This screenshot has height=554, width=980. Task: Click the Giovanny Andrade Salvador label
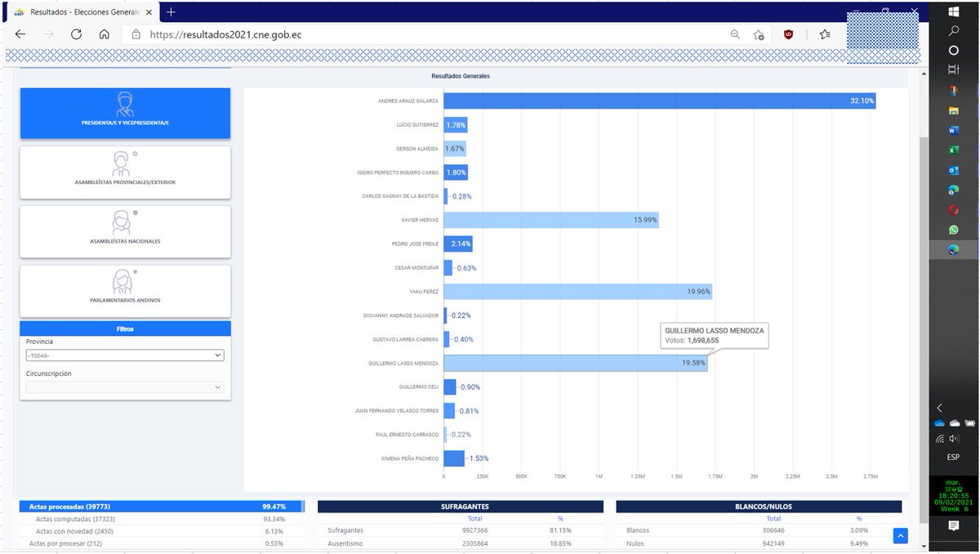point(401,315)
